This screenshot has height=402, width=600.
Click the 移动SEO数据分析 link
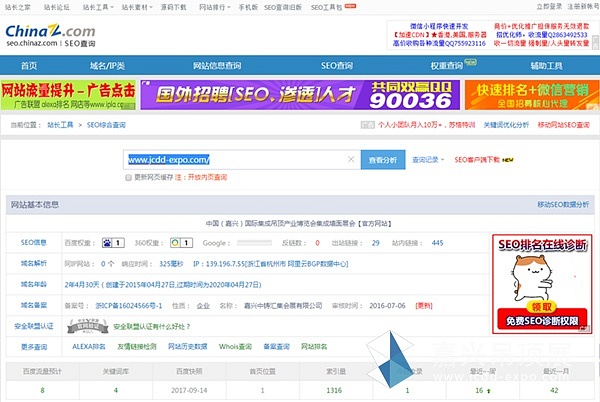563,205
